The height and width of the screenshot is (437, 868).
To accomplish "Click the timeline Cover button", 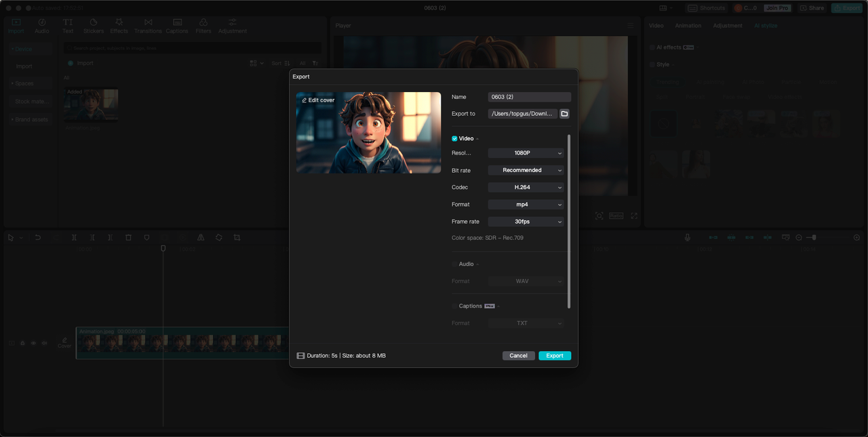I will click(64, 344).
